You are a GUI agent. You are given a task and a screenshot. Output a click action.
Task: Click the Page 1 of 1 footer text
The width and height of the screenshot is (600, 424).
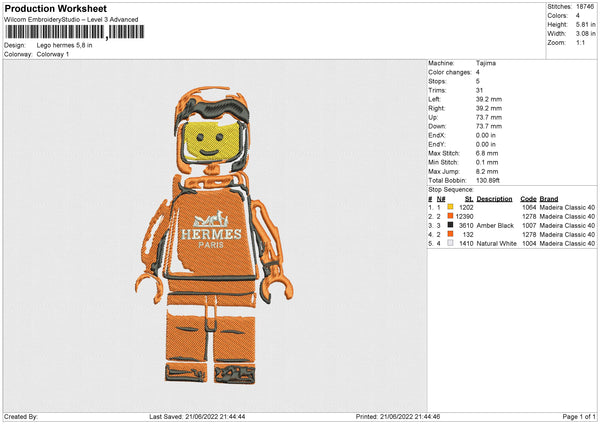click(579, 417)
